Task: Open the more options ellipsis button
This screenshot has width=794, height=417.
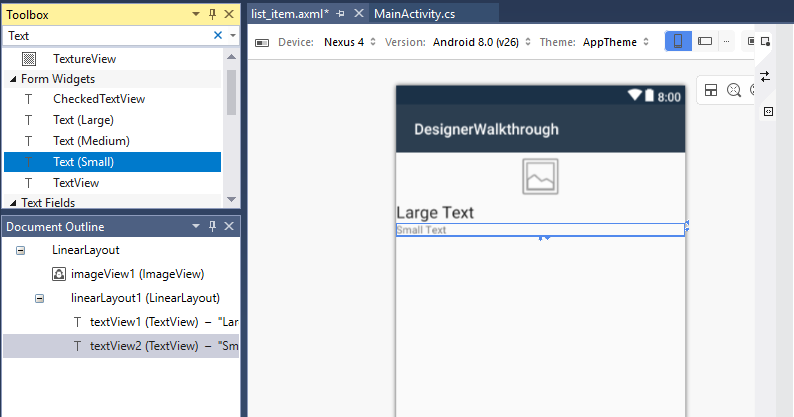Action: 726,41
